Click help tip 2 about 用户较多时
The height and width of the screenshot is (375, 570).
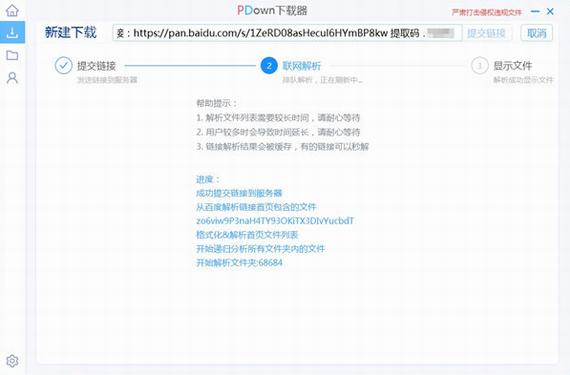coord(278,132)
